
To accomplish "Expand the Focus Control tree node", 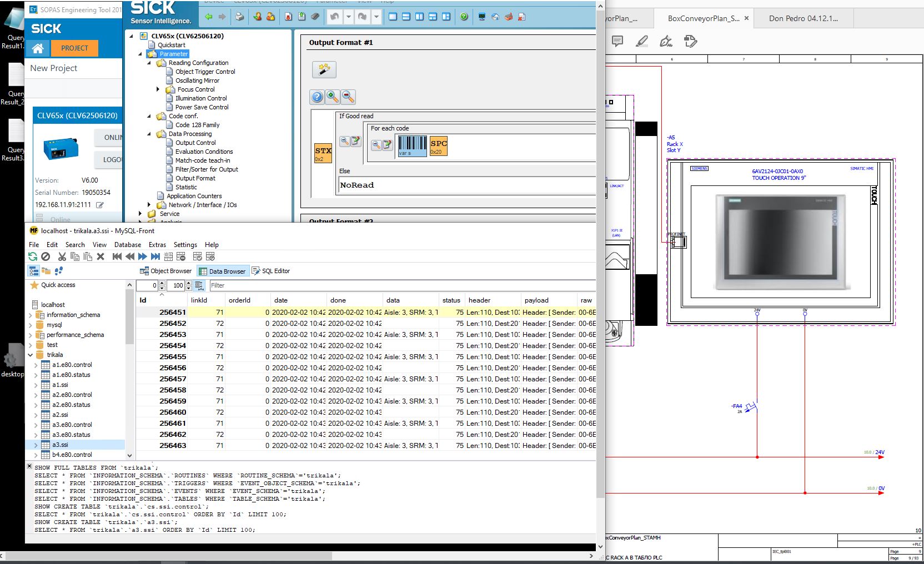I will [158, 89].
